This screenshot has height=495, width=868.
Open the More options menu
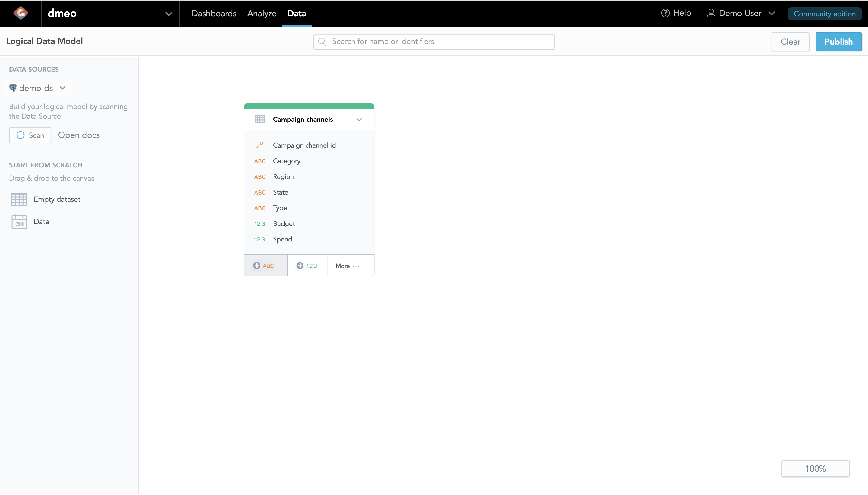(x=351, y=266)
